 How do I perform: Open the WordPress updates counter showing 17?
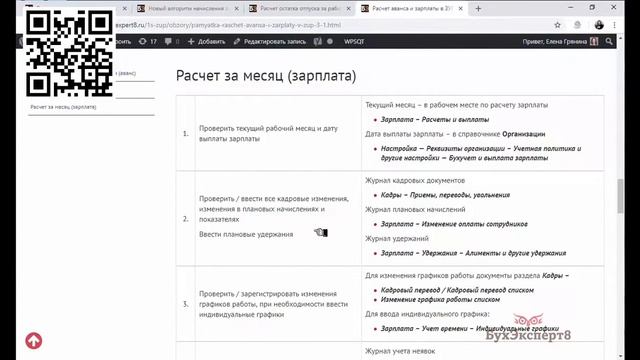148,41
